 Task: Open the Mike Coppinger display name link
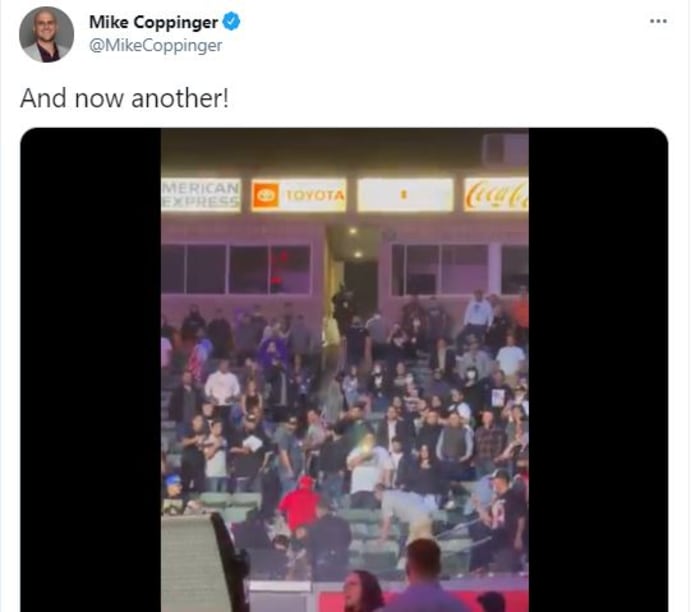[154, 22]
